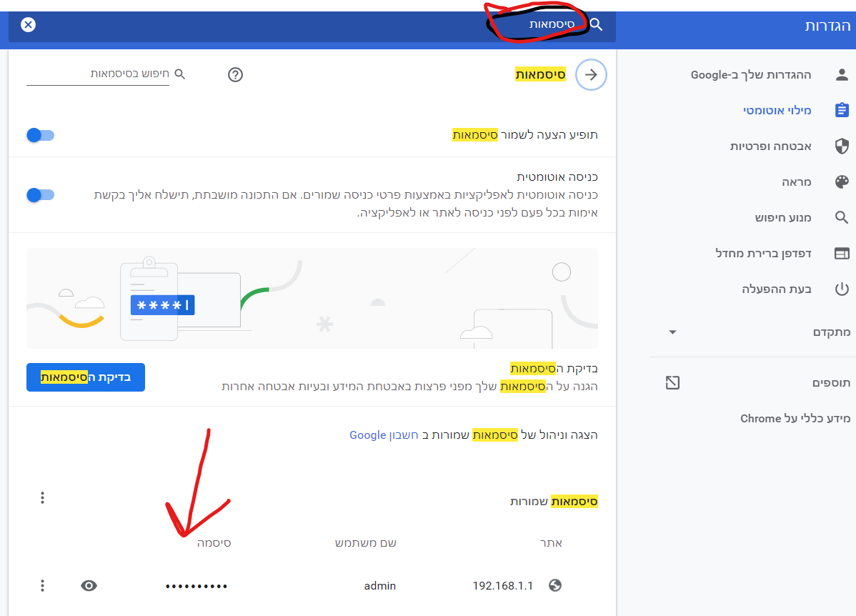Click the globe icon next to 192.168.1.1

coord(555,585)
